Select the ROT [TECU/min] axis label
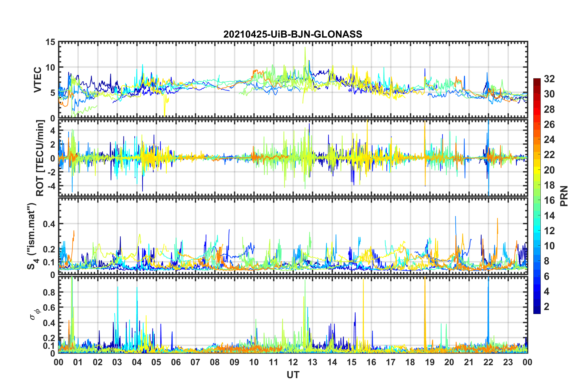586x392 pixels. pos(40,158)
